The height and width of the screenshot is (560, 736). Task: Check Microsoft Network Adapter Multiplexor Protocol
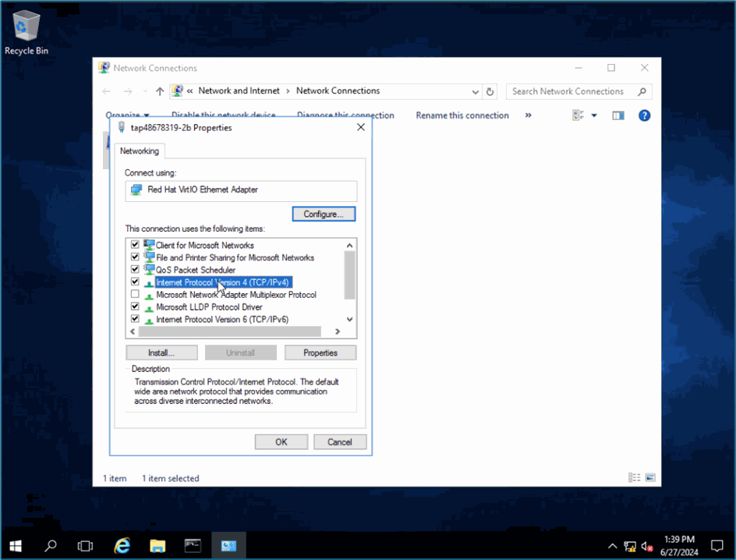pyautogui.click(x=135, y=294)
